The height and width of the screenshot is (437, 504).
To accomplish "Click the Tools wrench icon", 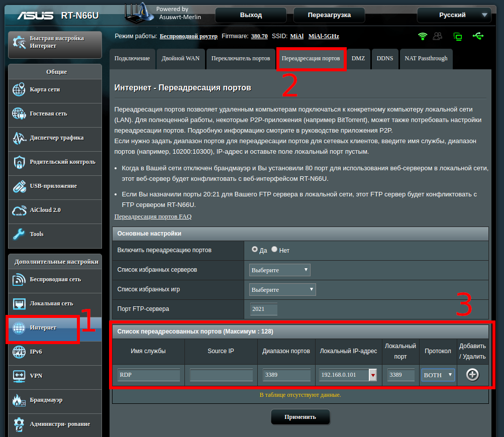I will click(x=19, y=234).
